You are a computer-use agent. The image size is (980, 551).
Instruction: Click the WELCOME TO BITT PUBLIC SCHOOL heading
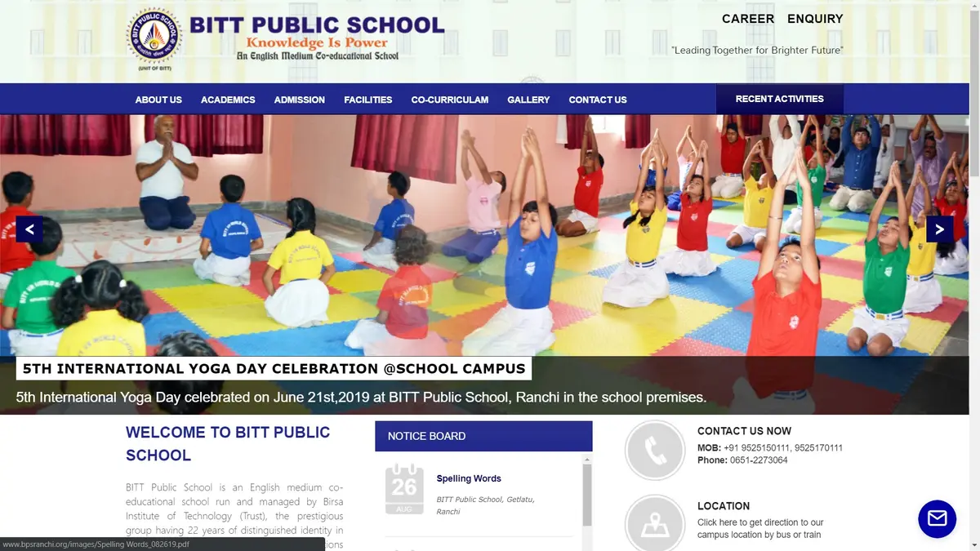(228, 444)
